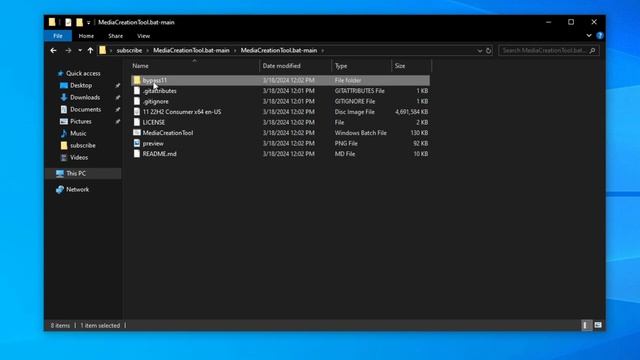Click 1 item selected status text
640x360 pixels.
pos(100,326)
